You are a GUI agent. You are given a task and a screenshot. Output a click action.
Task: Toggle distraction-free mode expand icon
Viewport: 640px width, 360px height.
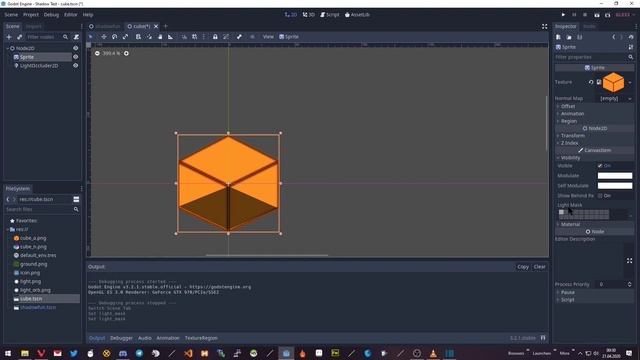[x=544, y=27]
